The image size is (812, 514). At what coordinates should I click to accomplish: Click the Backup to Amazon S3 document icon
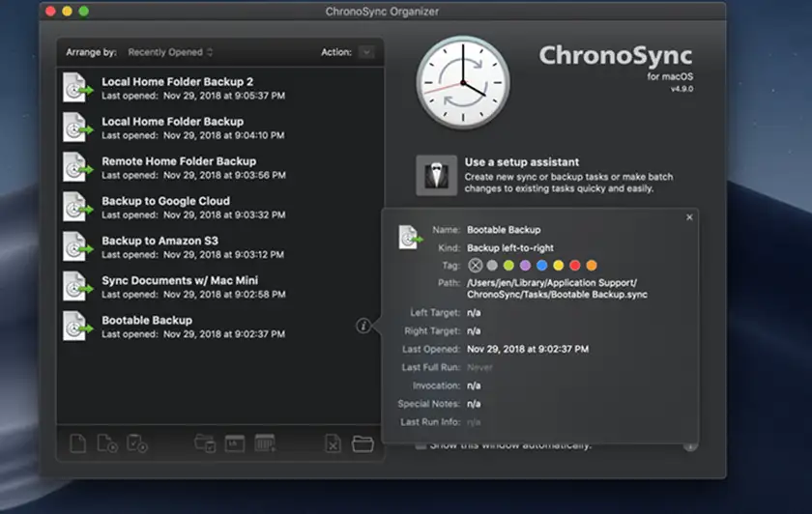[77, 246]
